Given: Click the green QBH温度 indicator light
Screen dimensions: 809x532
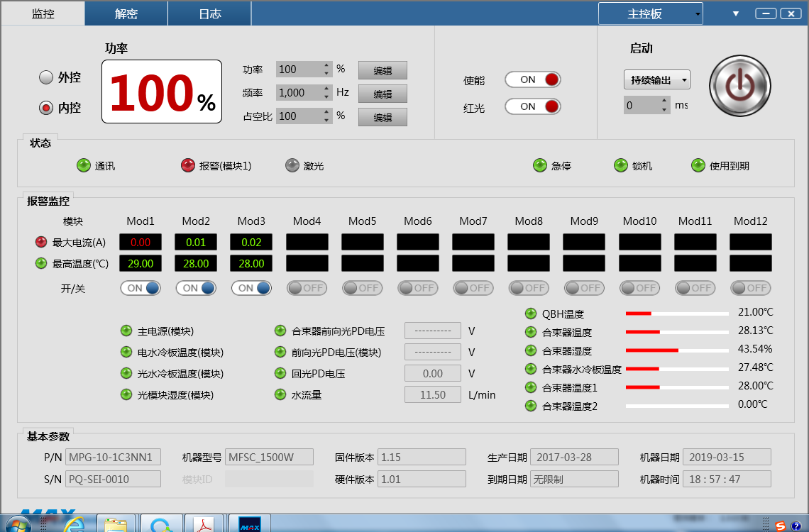Looking at the screenshot, I should click(531, 314).
